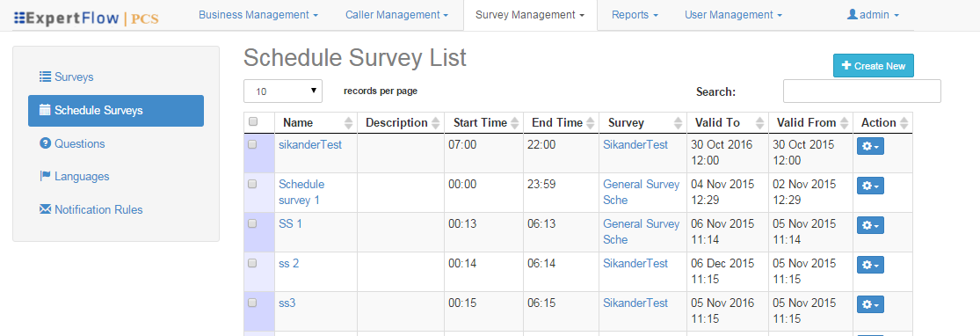Open the User Management menu
The height and width of the screenshot is (336, 980).
733,14
